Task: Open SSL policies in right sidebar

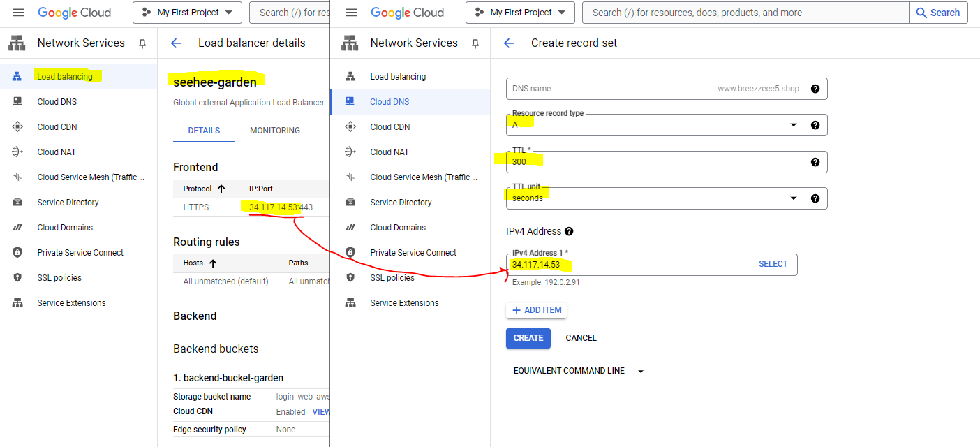Action: click(410, 278)
